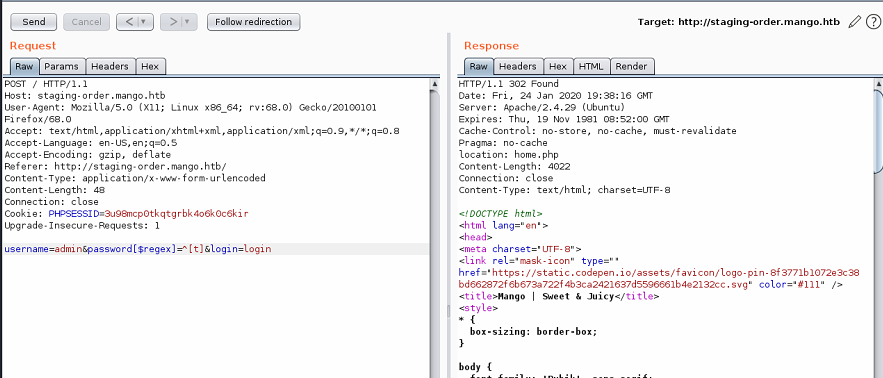Click the Cancel button

pyautogui.click(x=86, y=22)
